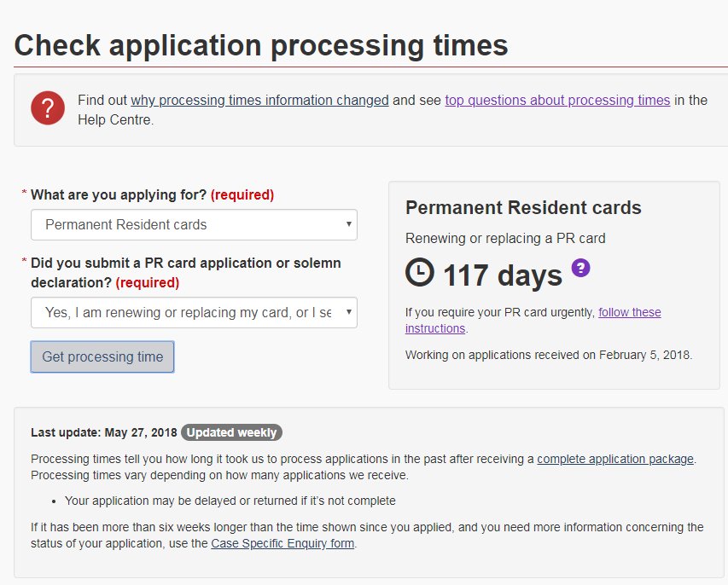Image resolution: width=728 pixels, height=585 pixels.
Task: Go to the Case Specific Enquiry form
Action: [282, 543]
